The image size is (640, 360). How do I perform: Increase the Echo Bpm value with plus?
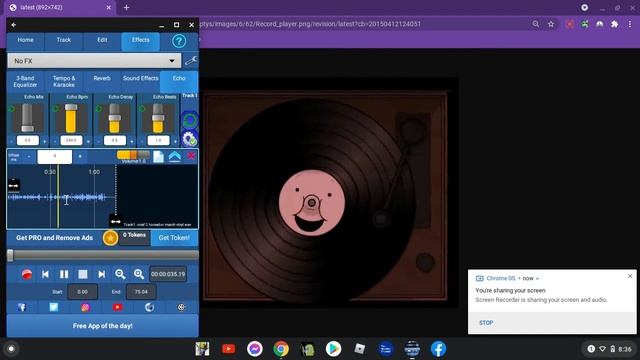coord(88,141)
